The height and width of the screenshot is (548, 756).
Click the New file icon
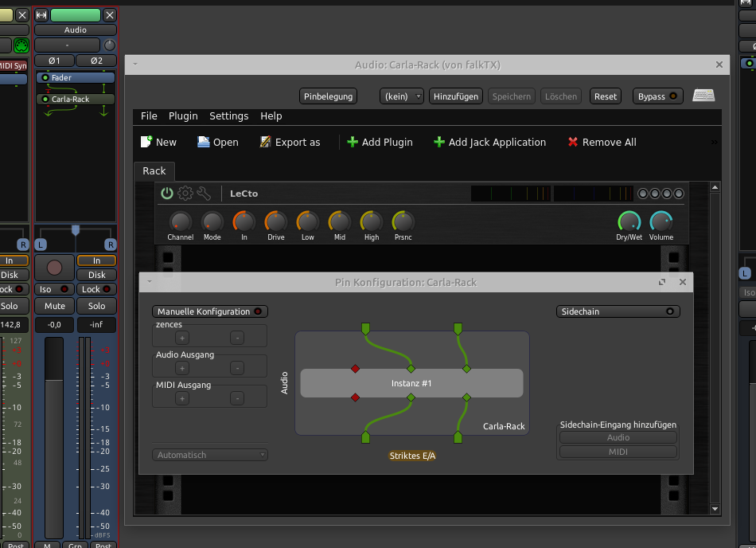tap(146, 142)
